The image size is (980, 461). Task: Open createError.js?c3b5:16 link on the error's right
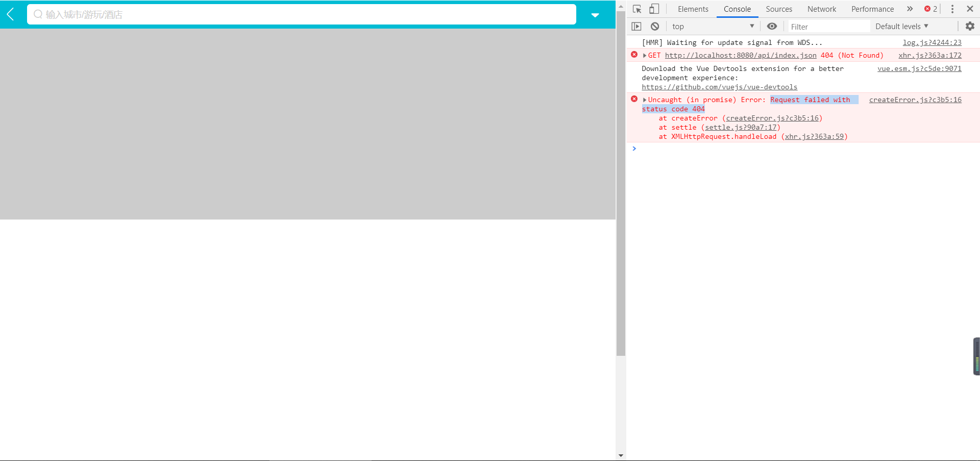click(x=915, y=100)
